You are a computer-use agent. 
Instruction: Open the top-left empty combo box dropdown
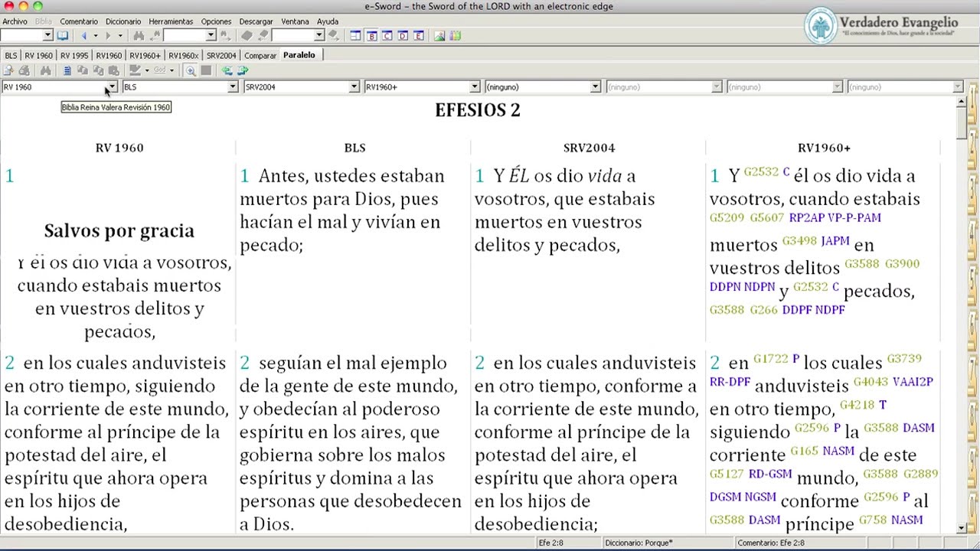[x=47, y=35]
